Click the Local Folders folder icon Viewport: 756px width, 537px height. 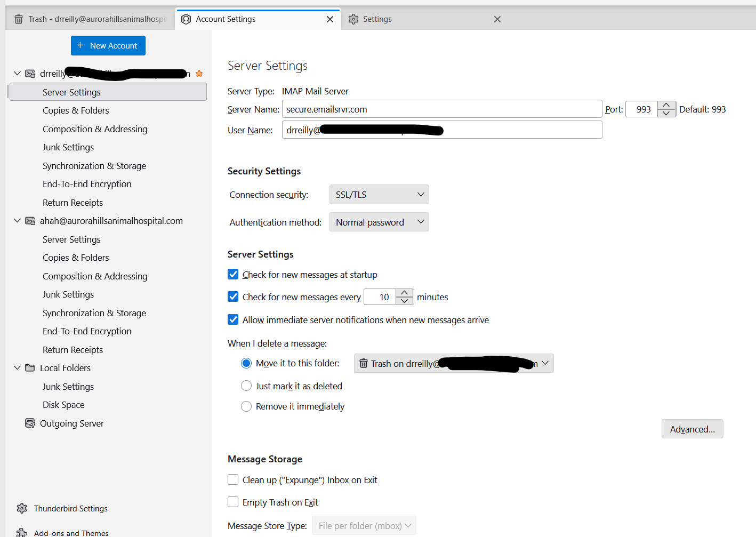click(30, 368)
